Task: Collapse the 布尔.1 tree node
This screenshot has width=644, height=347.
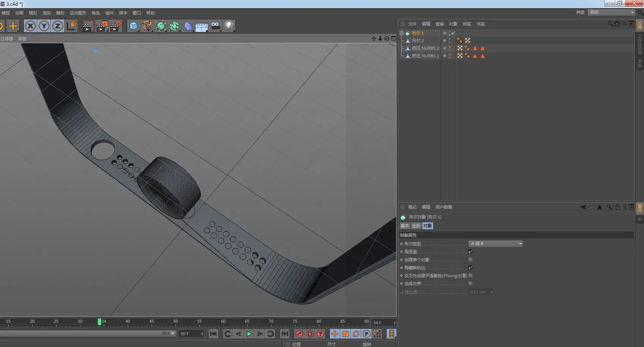Action: (402, 33)
